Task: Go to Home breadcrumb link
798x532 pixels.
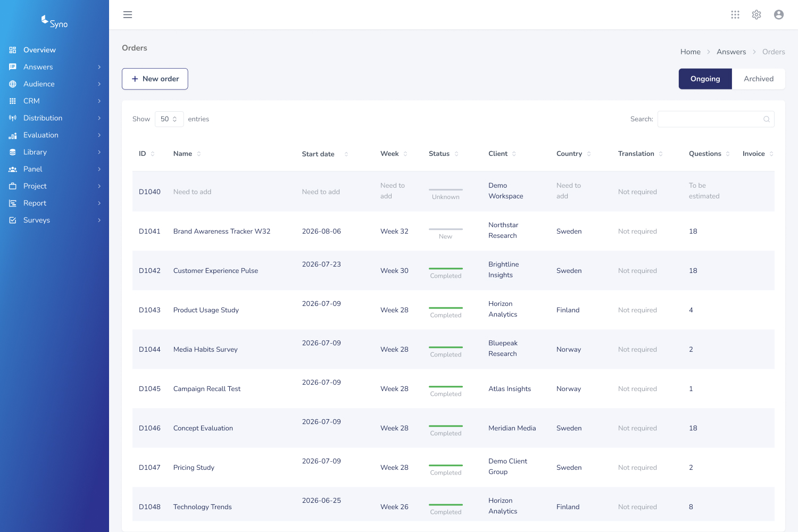Action: click(x=691, y=52)
